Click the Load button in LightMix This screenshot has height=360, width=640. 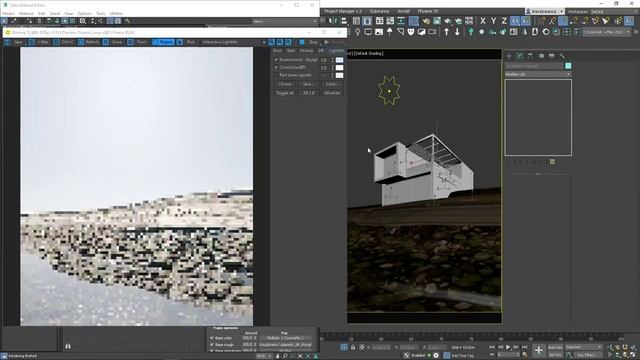click(x=331, y=84)
